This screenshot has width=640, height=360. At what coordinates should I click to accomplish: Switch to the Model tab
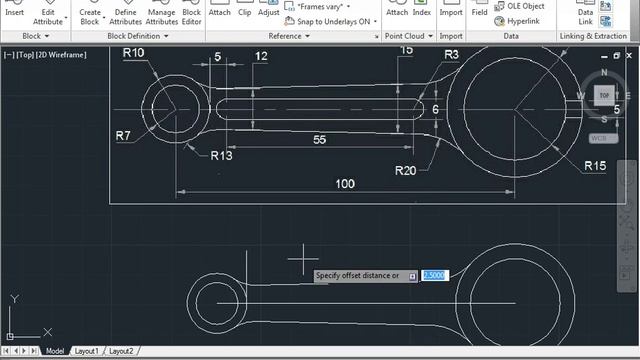click(x=54, y=351)
